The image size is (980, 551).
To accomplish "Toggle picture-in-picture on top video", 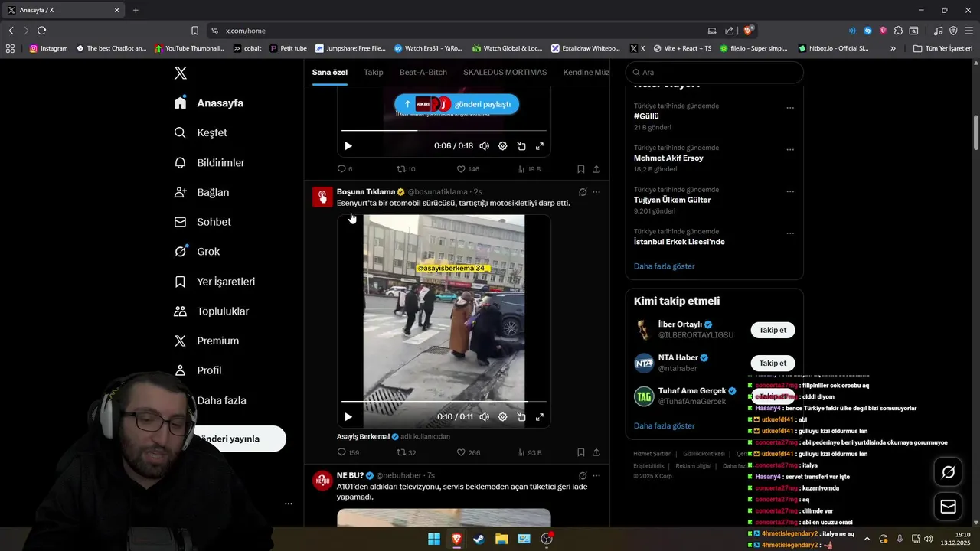I will [521, 145].
